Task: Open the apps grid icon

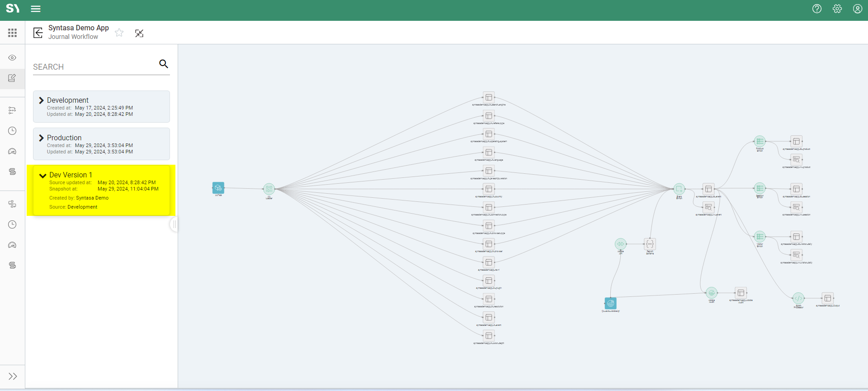Action: (12, 33)
